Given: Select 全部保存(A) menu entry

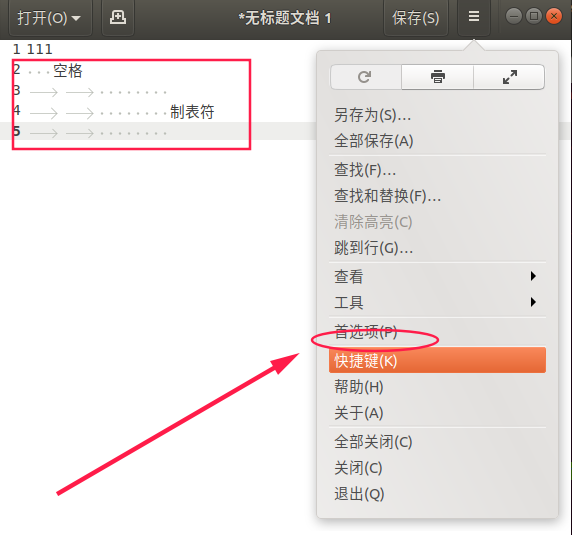Looking at the screenshot, I should (437, 141).
